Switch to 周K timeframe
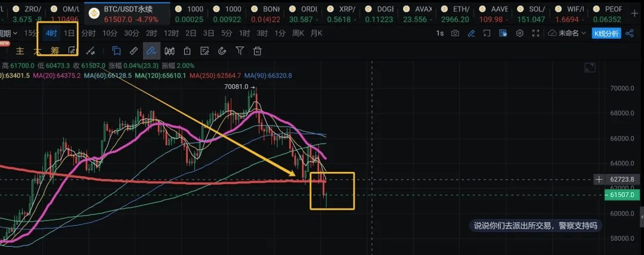Screen dimensions: 644x255 tap(298, 33)
